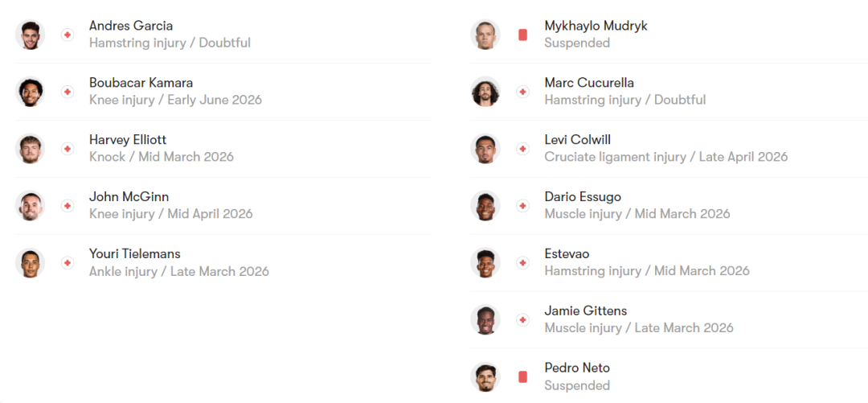This screenshot has width=868, height=403.
Task: Click the injury icon beside Levi Colwill
Action: coord(522,149)
